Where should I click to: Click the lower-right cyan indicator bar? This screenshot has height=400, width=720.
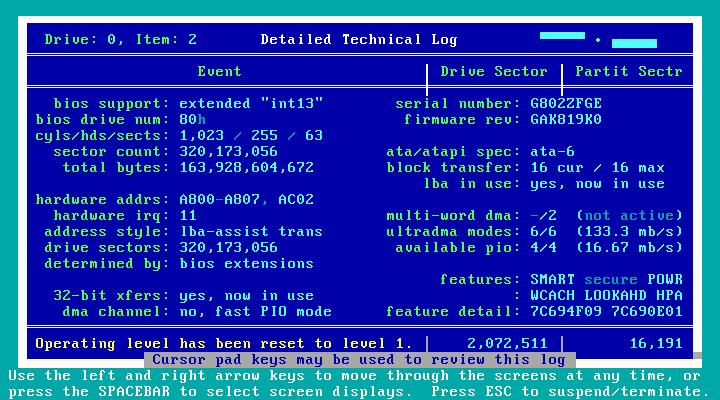point(634,44)
